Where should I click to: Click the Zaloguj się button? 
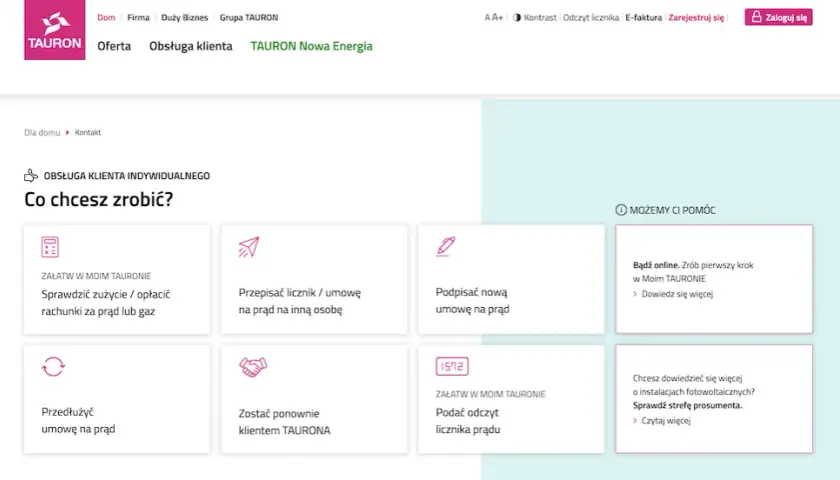778,17
